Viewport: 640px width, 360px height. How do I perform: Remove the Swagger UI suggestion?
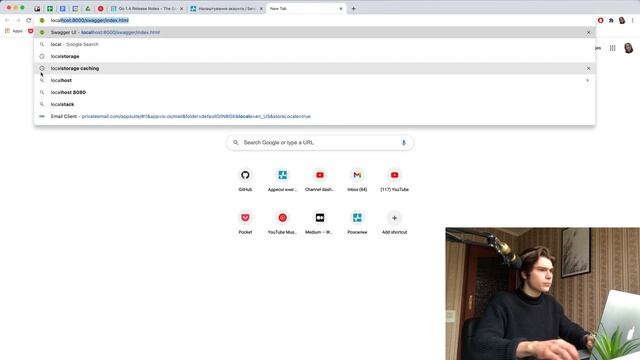click(588, 32)
